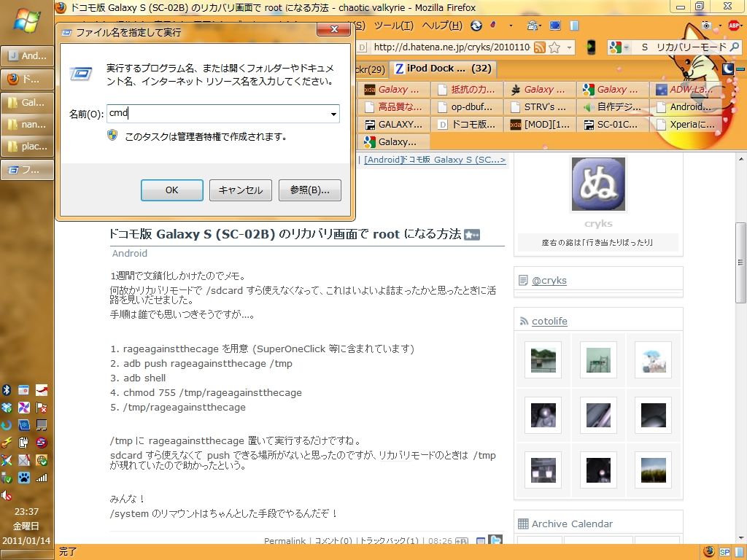Click the nan... folder taskbar button

(27, 124)
